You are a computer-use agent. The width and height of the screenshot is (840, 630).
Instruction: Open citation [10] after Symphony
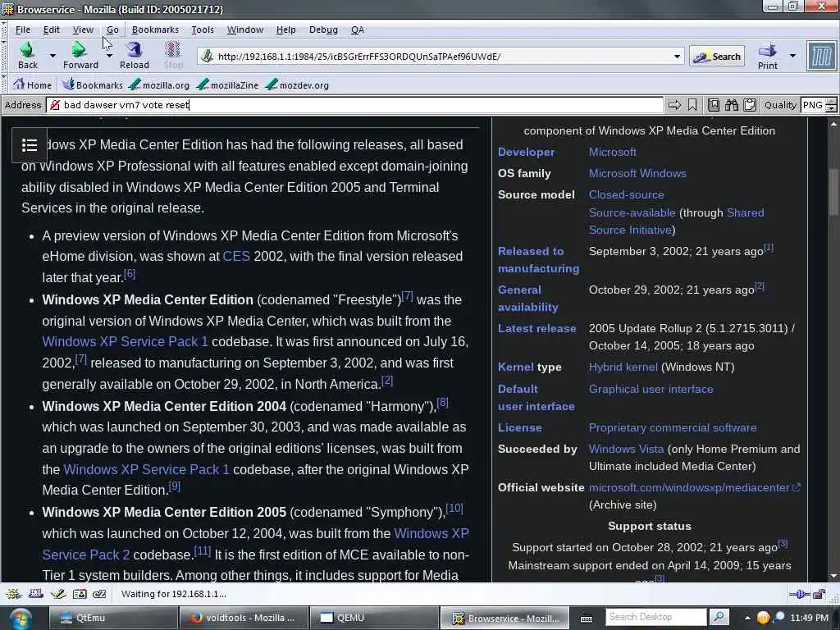pos(454,508)
